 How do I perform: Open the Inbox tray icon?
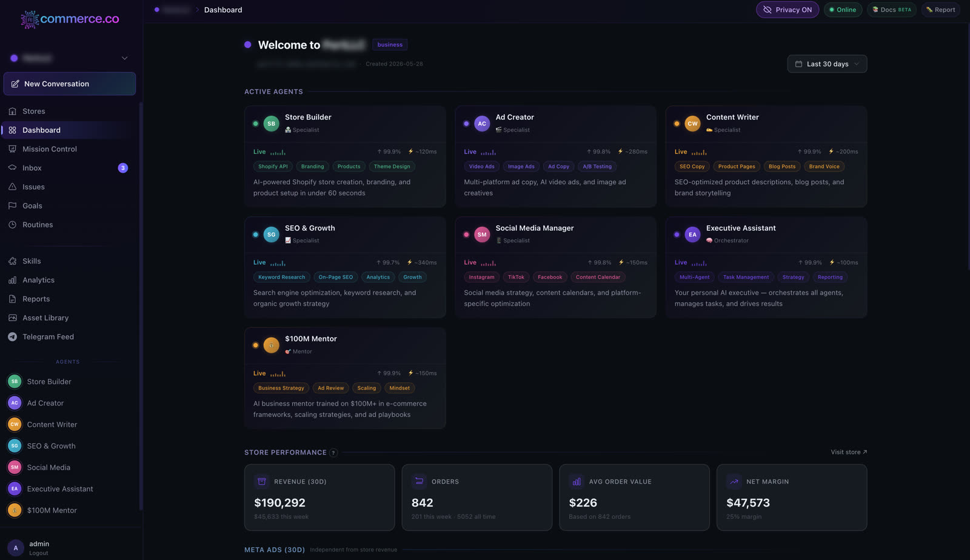coord(12,168)
